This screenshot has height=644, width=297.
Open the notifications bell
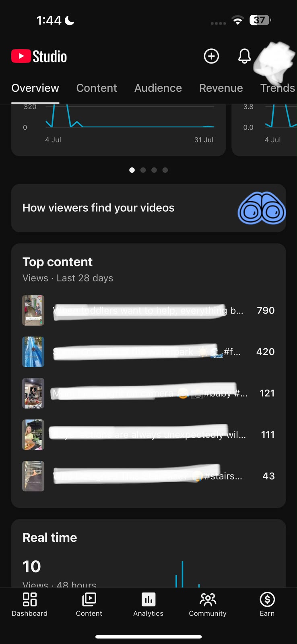(244, 56)
